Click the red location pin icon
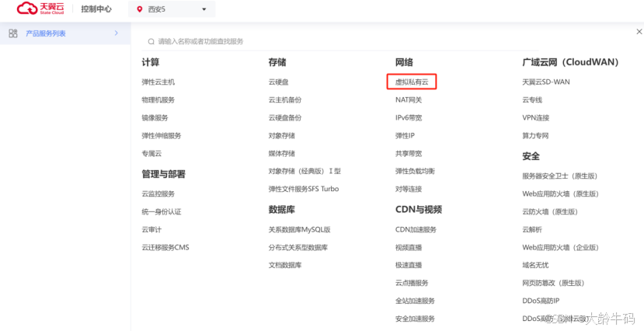Viewport: 644px width, 331px height. pyautogui.click(x=140, y=9)
